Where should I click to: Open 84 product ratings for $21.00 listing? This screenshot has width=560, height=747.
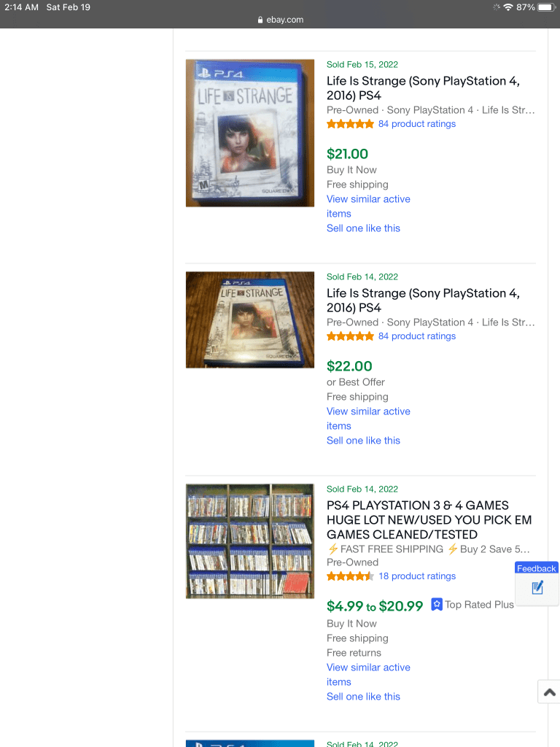[x=416, y=124]
